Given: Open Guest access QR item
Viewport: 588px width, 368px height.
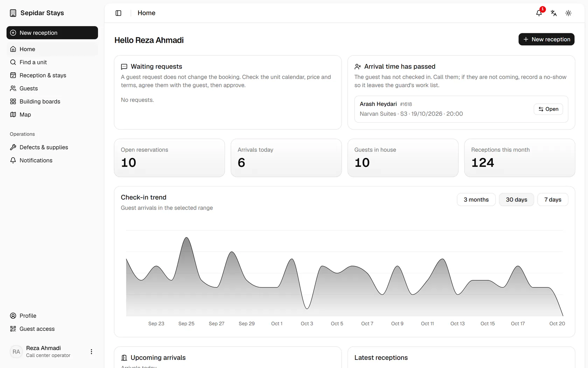Looking at the screenshot, I should pyautogui.click(x=52, y=329).
